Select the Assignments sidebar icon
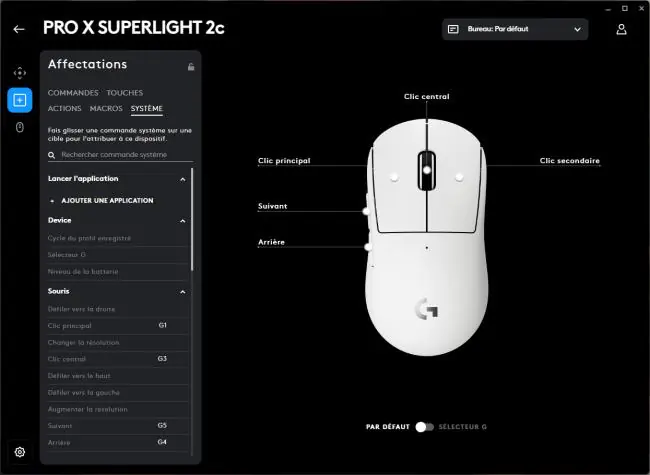Screen dimensions: 650x475 (x=19, y=100)
